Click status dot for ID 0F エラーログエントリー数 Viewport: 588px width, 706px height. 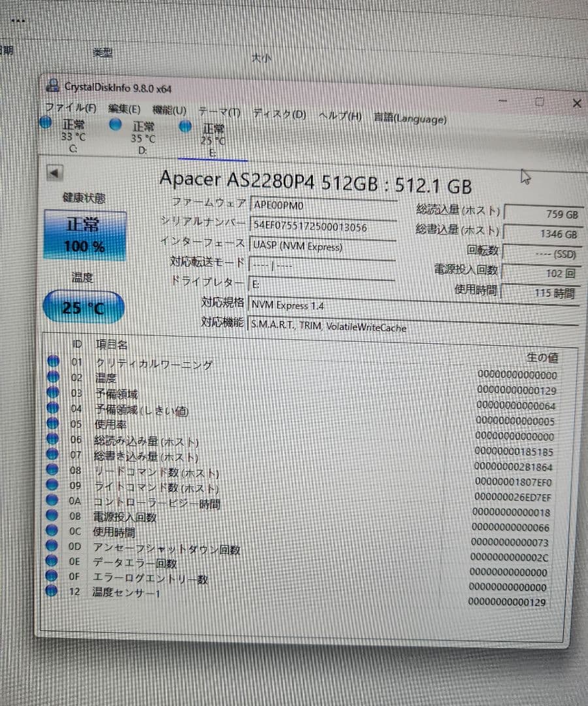(52, 575)
